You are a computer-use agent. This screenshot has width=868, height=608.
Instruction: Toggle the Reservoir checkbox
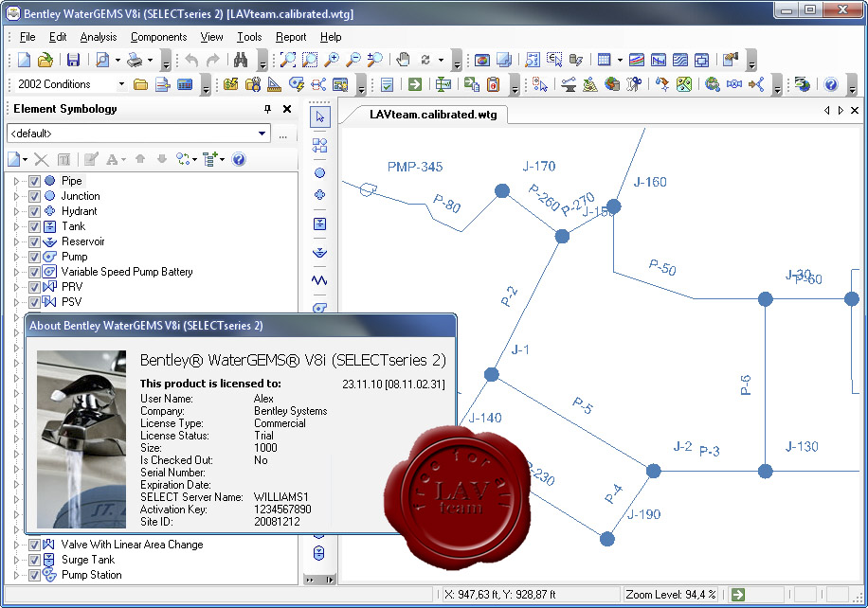pyautogui.click(x=34, y=241)
